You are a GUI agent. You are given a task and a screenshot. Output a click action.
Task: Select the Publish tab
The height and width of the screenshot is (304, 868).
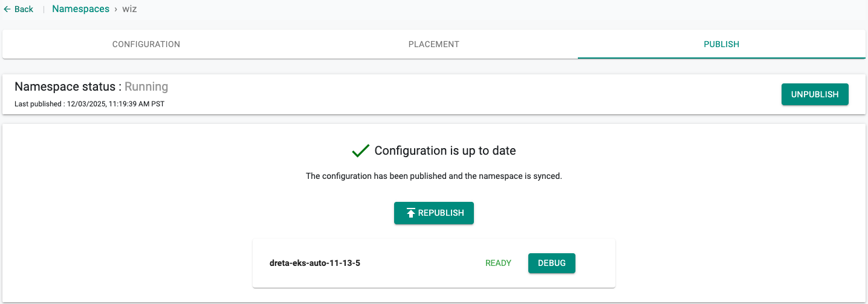pos(721,44)
